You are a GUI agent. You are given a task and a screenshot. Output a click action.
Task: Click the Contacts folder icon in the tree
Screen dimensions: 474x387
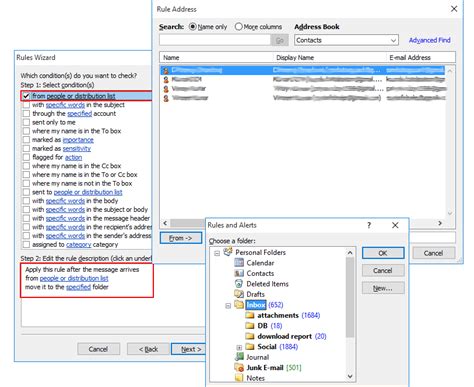point(239,273)
